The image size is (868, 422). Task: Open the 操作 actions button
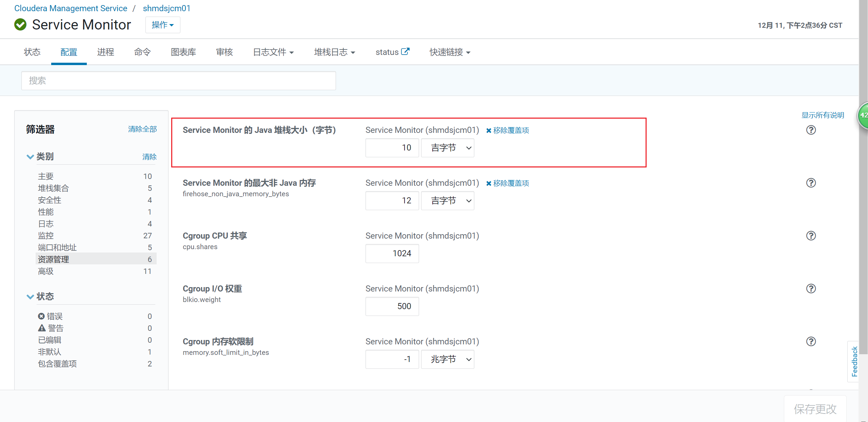[163, 25]
